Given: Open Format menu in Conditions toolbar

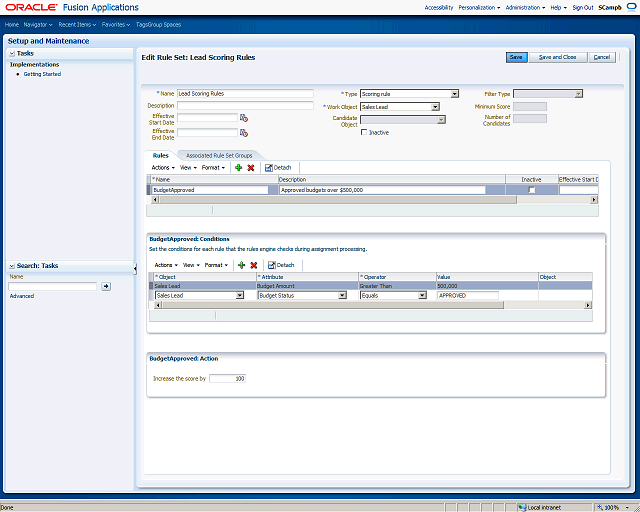Looking at the screenshot, I should click(216, 265).
